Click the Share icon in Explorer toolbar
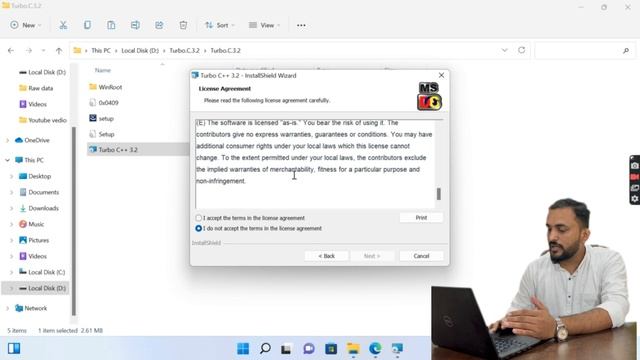Viewport: 640px width, 360px height. [x=159, y=25]
